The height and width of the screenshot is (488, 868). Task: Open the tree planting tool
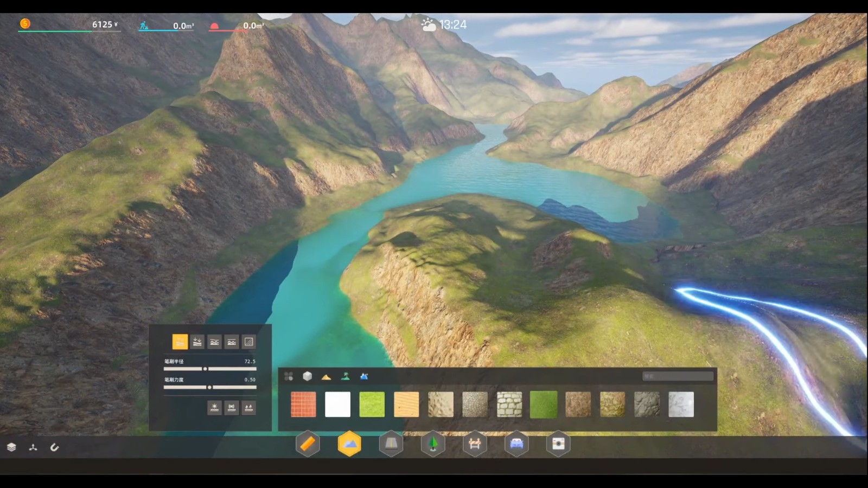click(x=433, y=444)
